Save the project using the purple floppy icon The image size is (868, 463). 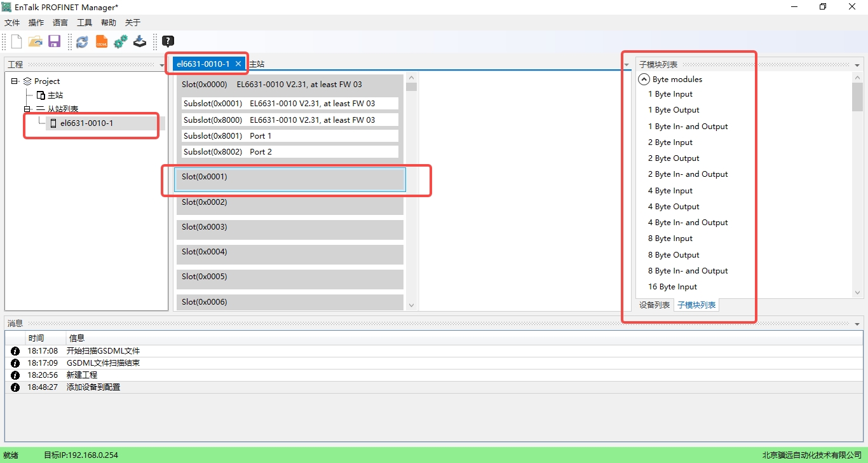point(54,42)
